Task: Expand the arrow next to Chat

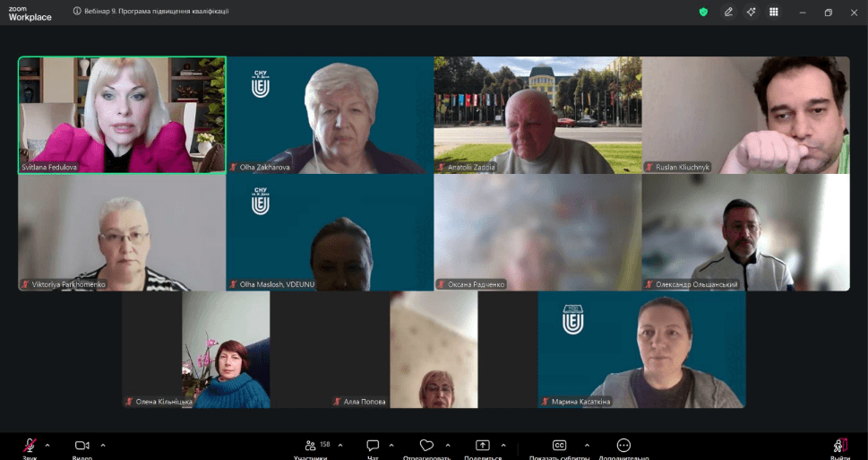Action: click(391, 445)
